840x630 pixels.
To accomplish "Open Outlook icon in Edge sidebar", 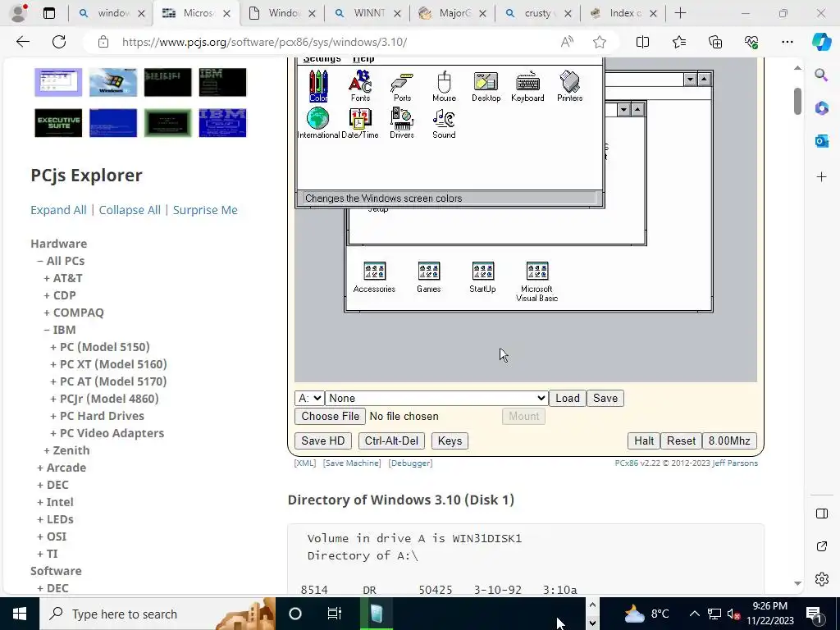I will pyautogui.click(x=821, y=141).
